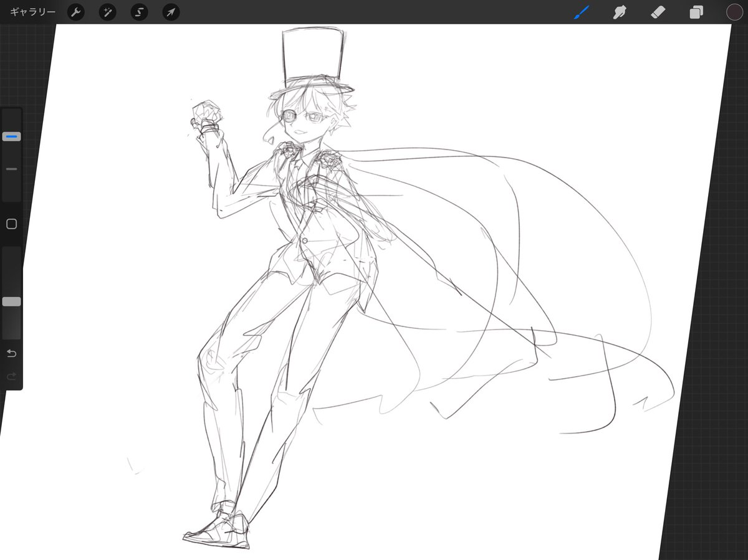The width and height of the screenshot is (748, 560).
Task: Open the Layers panel
Action: [x=696, y=12]
